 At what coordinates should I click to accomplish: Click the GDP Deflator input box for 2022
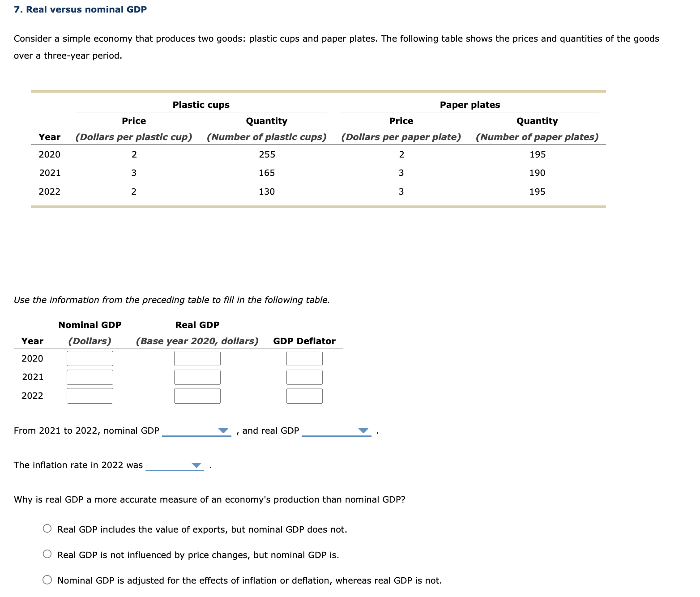coord(304,396)
